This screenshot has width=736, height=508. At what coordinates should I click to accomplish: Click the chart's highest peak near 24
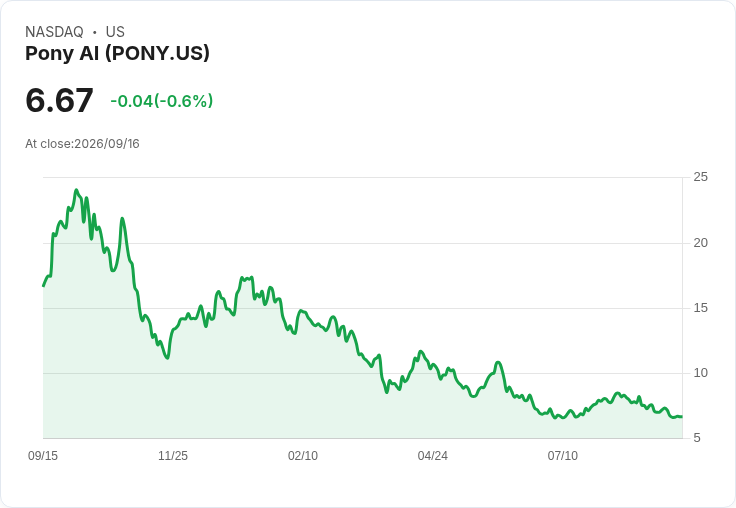[77, 190]
